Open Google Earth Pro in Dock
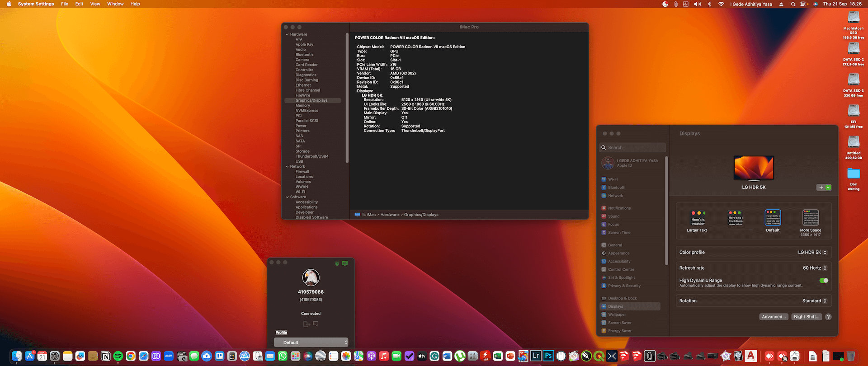This screenshot has height=366, width=868. click(x=321, y=356)
